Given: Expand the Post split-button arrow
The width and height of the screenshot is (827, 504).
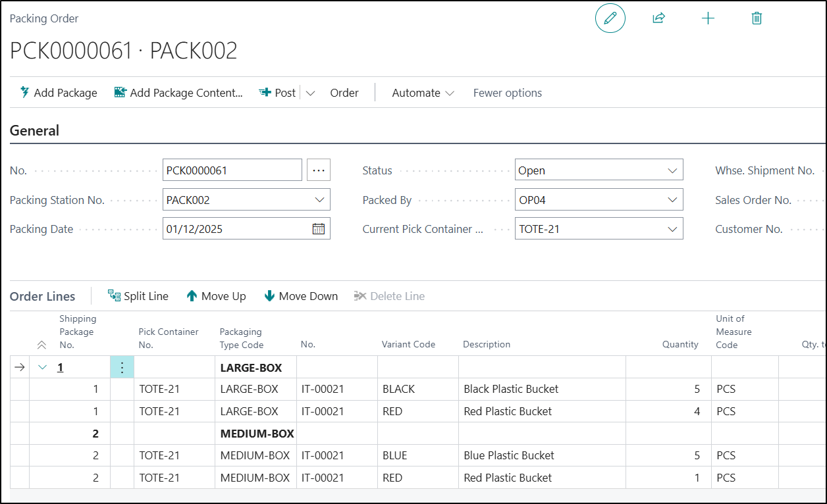Looking at the screenshot, I should coord(311,93).
